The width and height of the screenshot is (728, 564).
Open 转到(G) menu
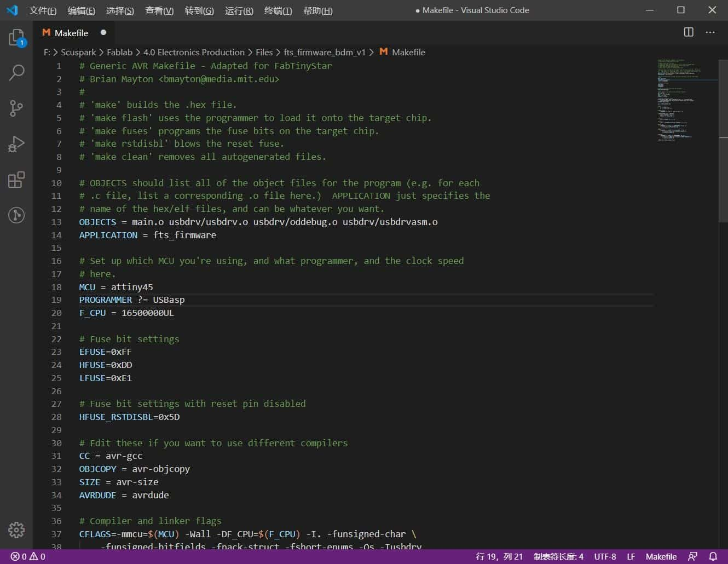coord(199,10)
